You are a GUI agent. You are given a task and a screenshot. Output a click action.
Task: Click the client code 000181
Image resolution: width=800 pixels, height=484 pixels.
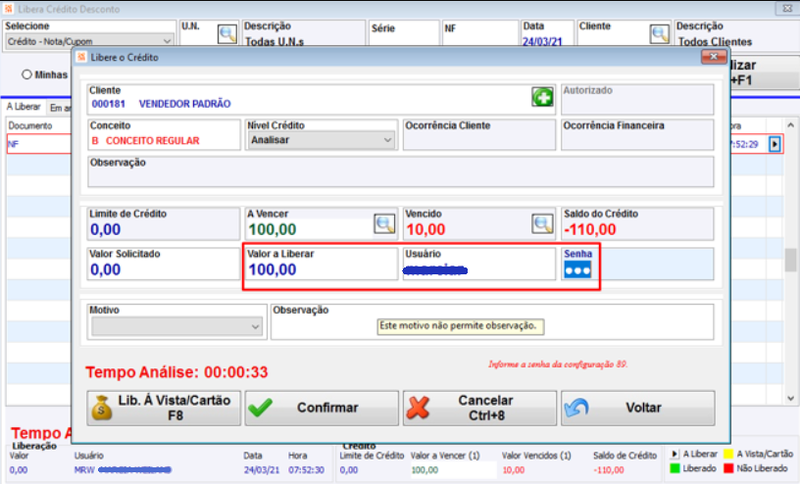(108, 104)
